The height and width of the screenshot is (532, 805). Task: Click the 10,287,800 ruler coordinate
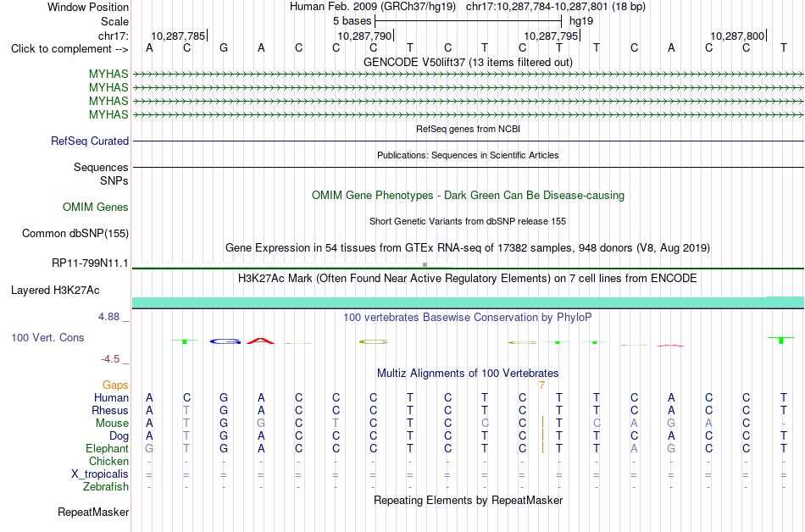point(737,36)
